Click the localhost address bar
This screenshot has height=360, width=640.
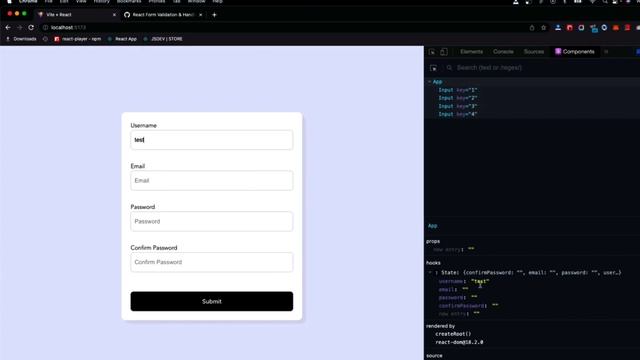286,27
